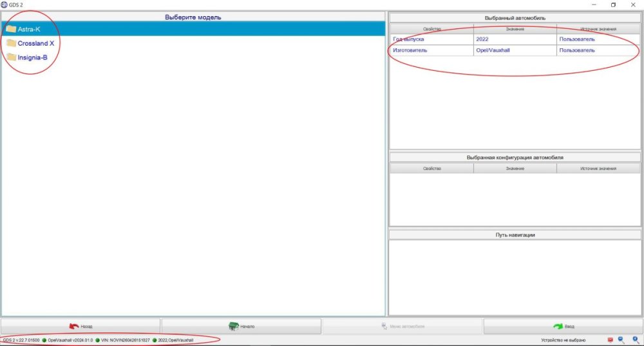Select the Изготовитель property cell
Screen dimensions: 644x346
431,50
